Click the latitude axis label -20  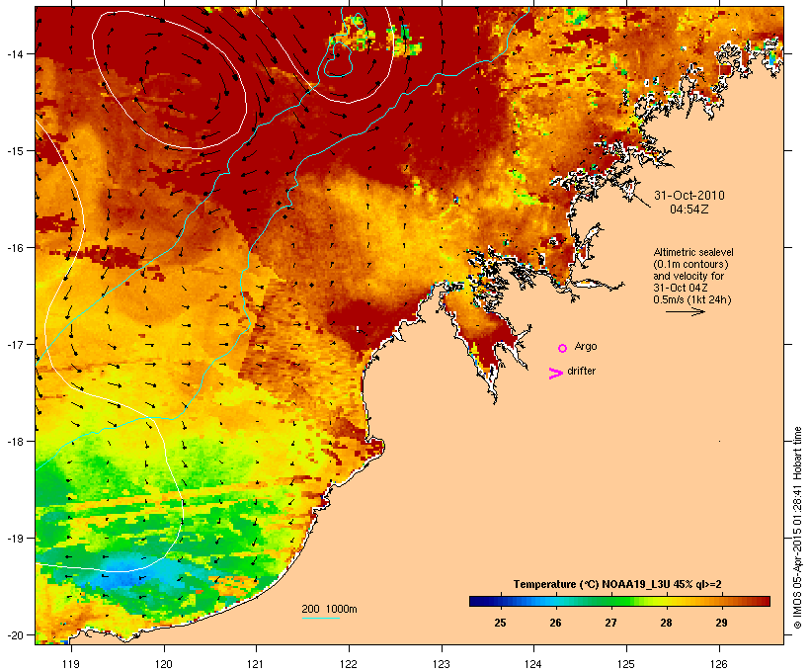[14, 635]
